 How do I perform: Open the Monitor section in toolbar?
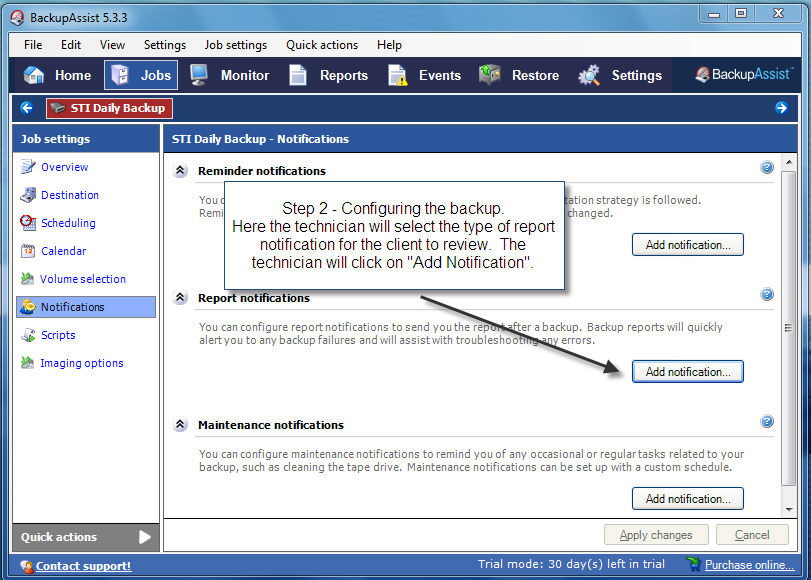coord(198,75)
